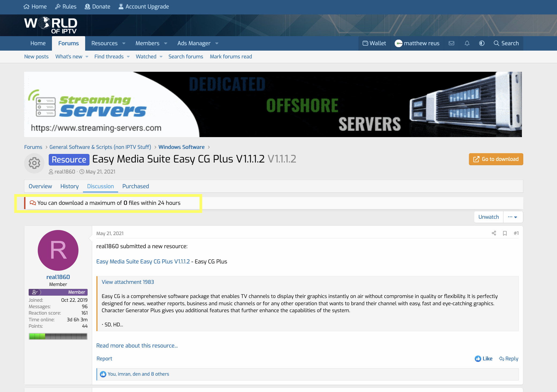
Task: Click the purple Member banner badge
Action: tap(58, 292)
